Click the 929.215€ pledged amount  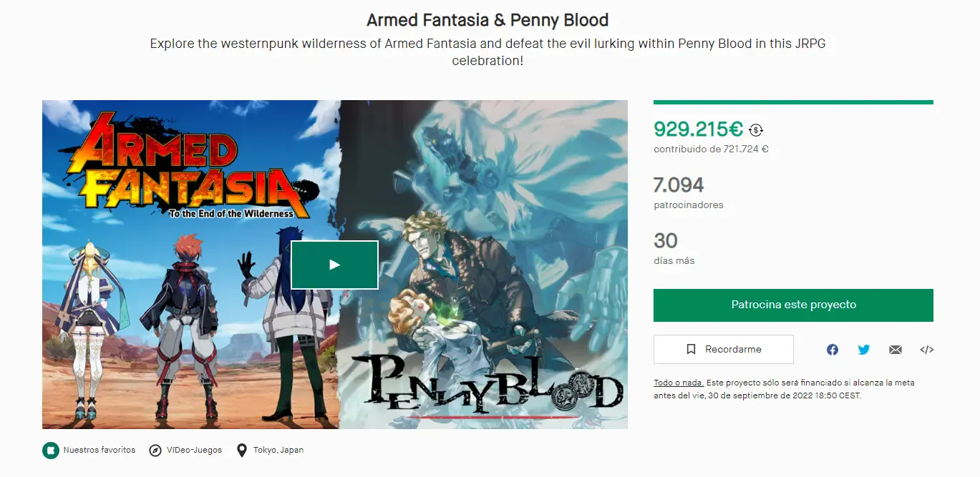(x=698, y=129)
